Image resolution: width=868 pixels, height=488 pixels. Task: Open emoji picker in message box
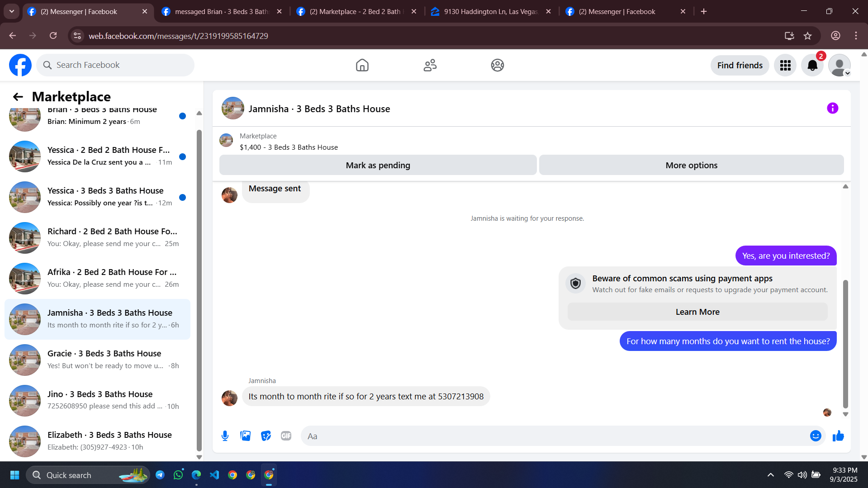point(816,436)
